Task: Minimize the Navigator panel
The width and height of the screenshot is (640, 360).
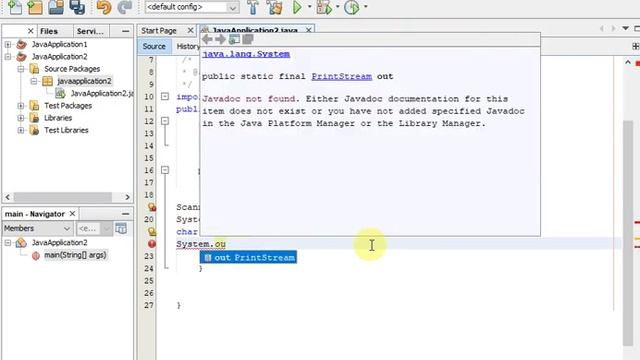Action: pyautogui.click(x=125, y=213)
